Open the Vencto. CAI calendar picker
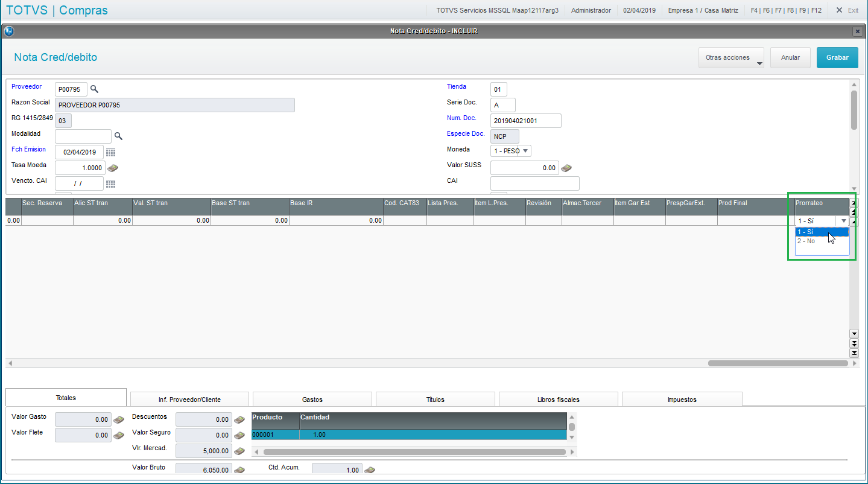This screenshot has width=868, height=484. (x=110, y=183)
